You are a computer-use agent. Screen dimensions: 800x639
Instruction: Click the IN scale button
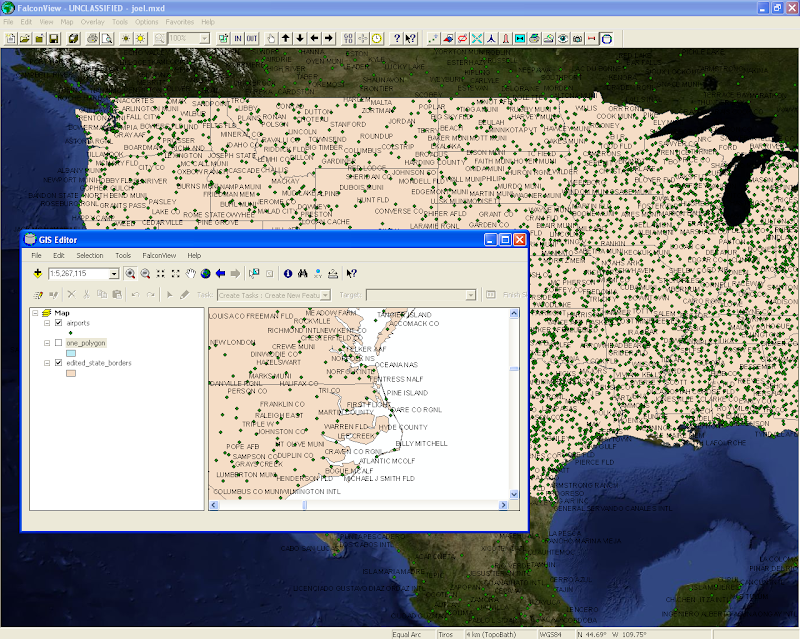(x=238, y=38)
